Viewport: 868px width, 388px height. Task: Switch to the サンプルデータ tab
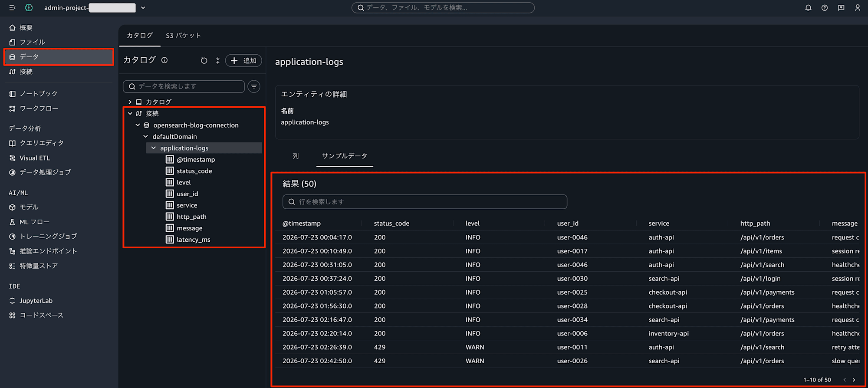[x=345, y=156]
